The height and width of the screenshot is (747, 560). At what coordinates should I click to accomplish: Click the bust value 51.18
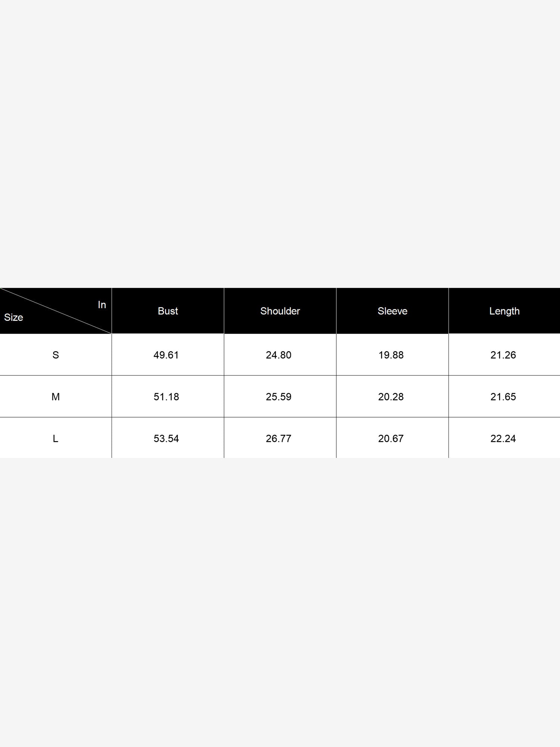(x=166, y=397)
